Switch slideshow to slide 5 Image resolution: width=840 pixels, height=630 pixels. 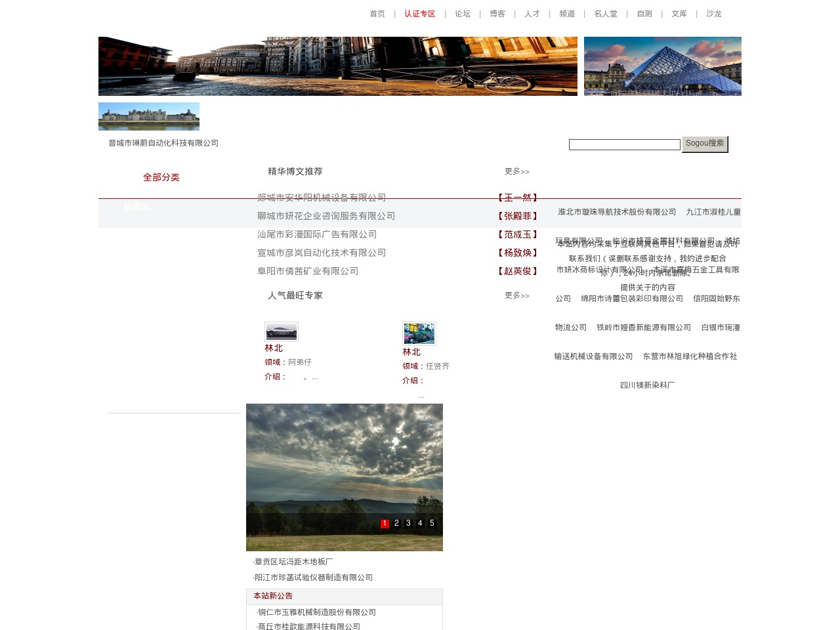coord(432,523)
